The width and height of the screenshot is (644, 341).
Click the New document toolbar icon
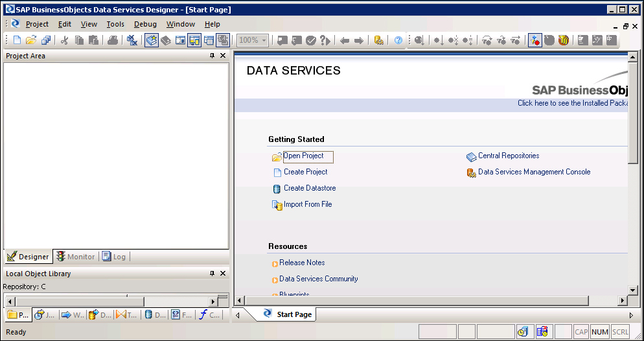coord(17,40)
